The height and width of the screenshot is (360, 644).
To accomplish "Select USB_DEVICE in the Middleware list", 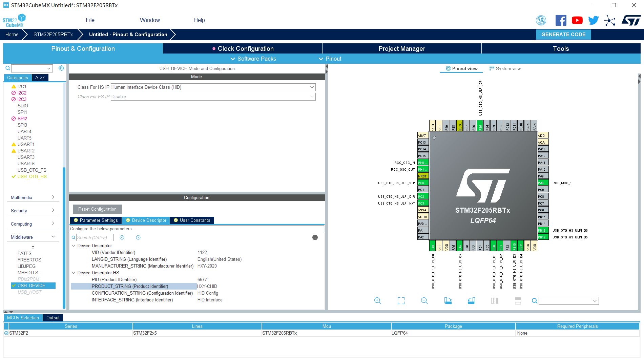I will [x=32, y=285].
